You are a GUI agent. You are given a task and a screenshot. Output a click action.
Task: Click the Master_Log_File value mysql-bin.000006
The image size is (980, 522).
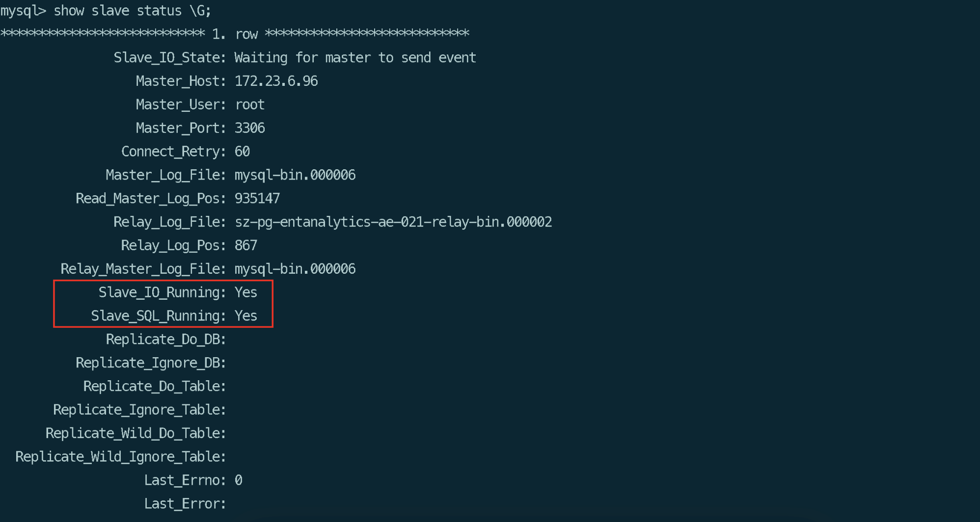coord(295,175)
